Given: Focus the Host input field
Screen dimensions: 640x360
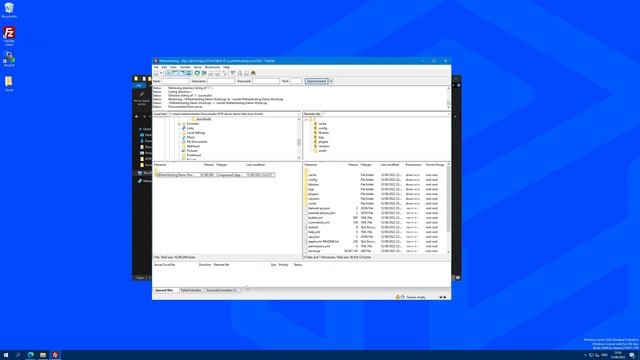Looking at the screenshot, I should (x=175, y=81).
